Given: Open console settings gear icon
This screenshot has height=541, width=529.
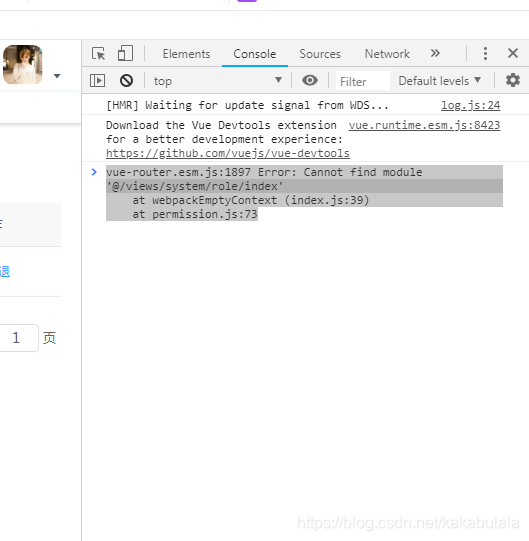Looking at the screenshot, I should [513, 80].
